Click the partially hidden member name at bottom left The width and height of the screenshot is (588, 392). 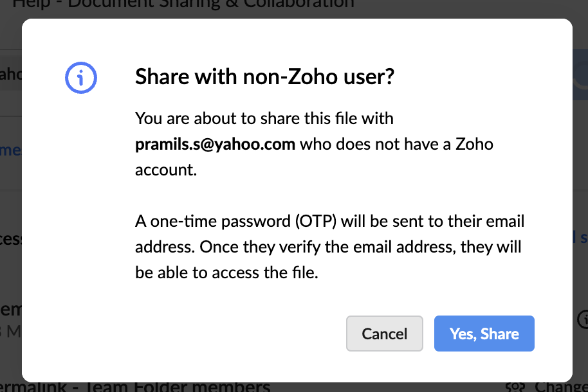click(11, 310)
